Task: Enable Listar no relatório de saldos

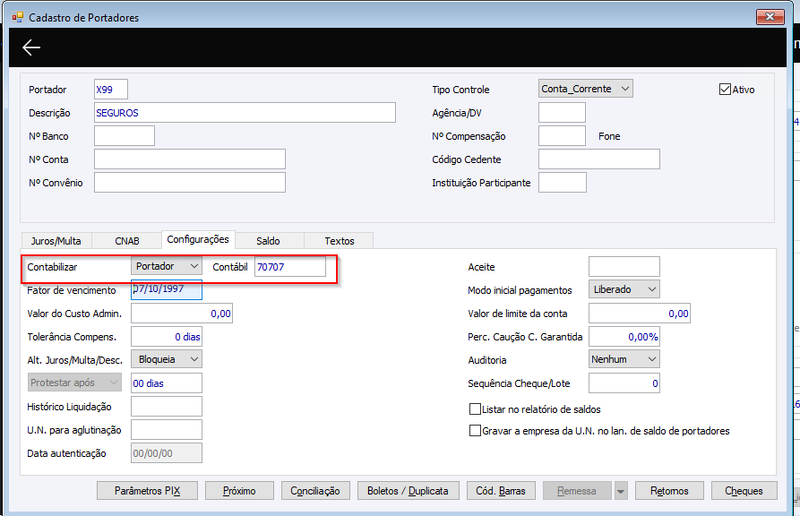Action: tap(474, 409)
